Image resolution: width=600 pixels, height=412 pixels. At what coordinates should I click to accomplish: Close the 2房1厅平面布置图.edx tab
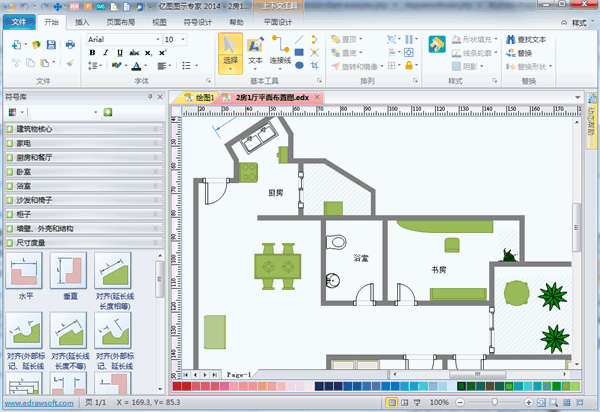click(x=317, y=97)
